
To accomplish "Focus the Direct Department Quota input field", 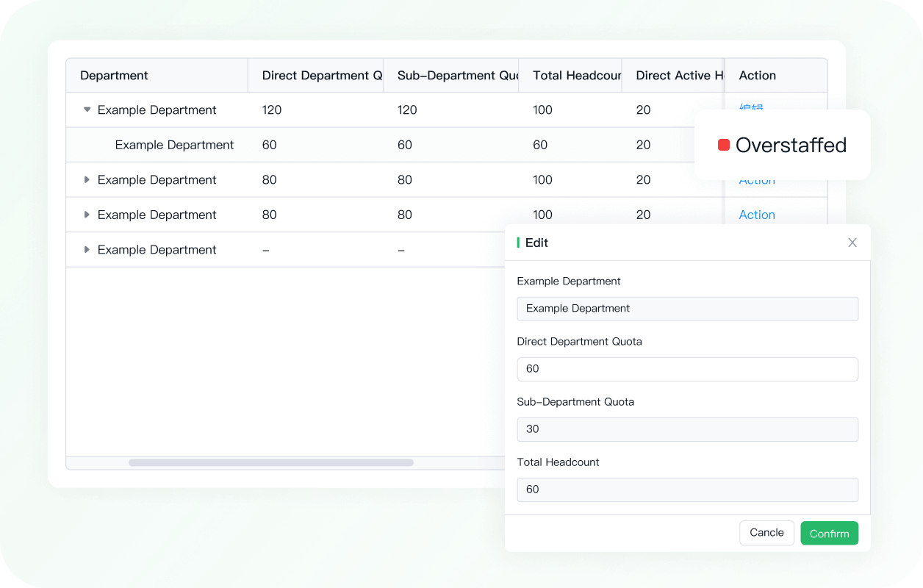I will (687, 369).
